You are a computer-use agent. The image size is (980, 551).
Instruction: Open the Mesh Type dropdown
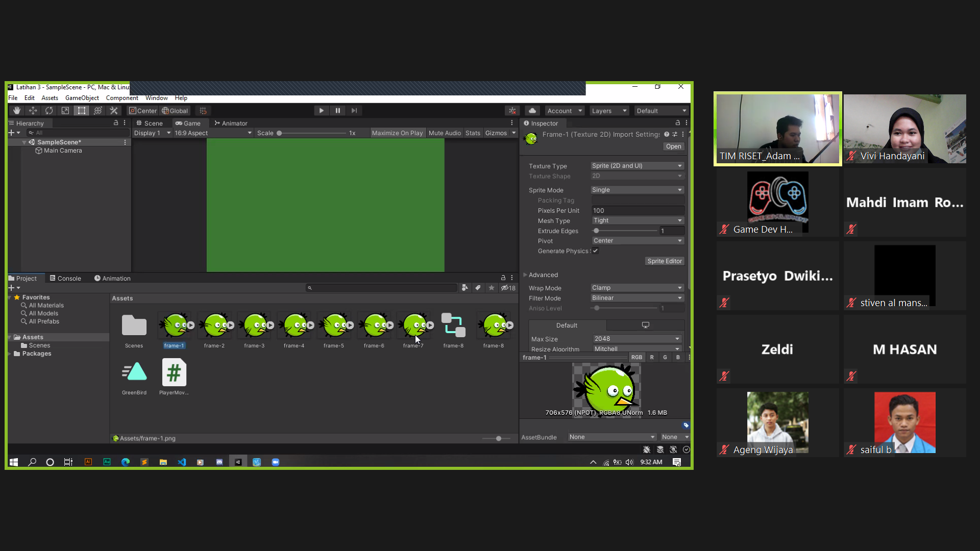(x=637, y=220)
